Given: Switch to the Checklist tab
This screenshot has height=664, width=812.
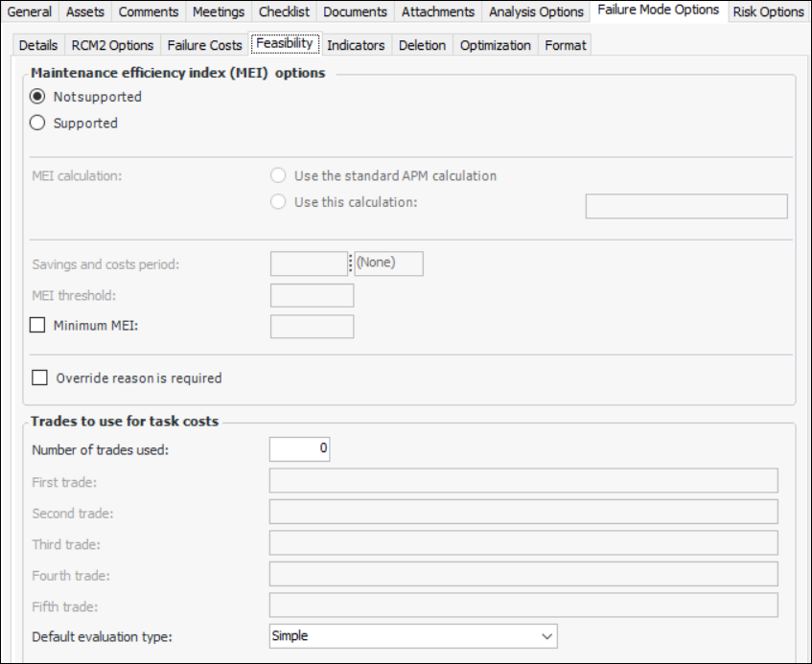Looking at the screenshot, I should tap(284, 11).
